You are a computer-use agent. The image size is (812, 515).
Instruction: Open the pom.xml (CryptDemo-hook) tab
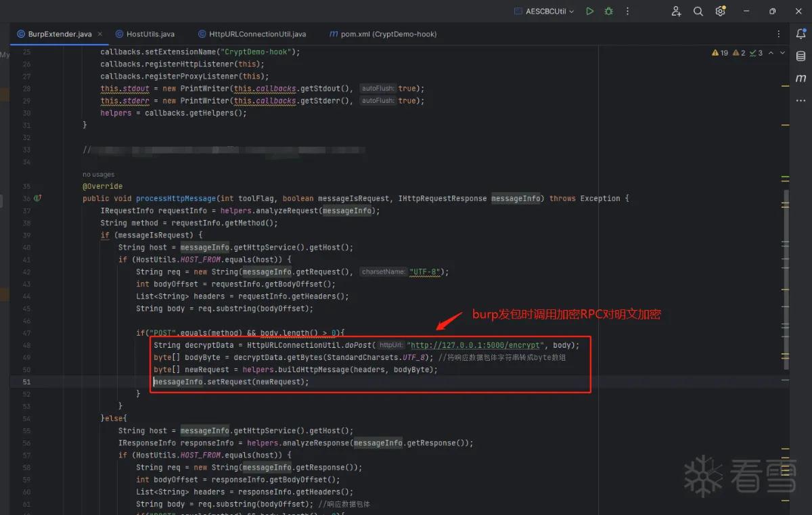click(x=383, y=34)
